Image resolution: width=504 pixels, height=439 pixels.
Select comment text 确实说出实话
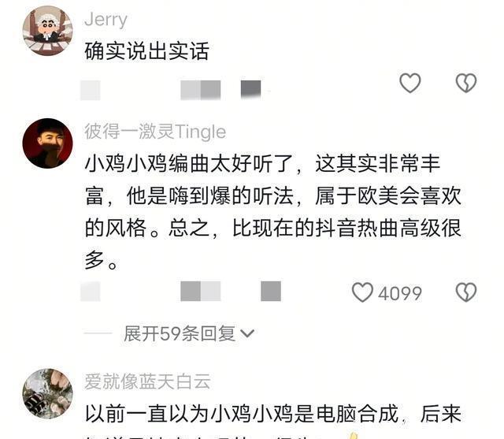(x=147, y=51)
